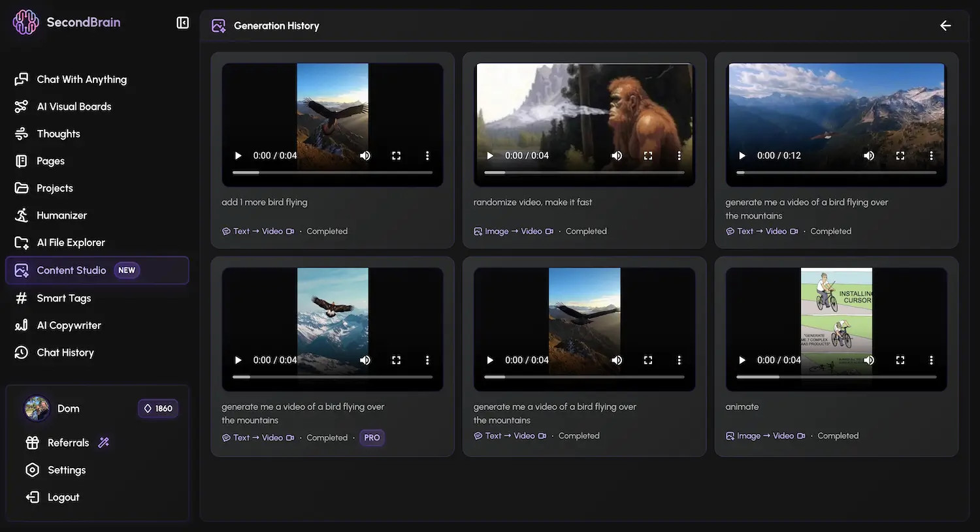Open AI Copywriter
Image resolution: width=980 pixels, height=532 pixels.
[x=69, y=325]
